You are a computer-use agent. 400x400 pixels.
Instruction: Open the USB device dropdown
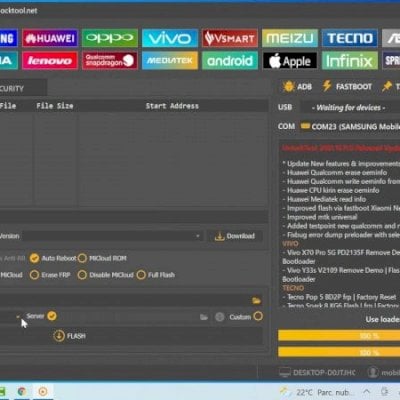350,107
